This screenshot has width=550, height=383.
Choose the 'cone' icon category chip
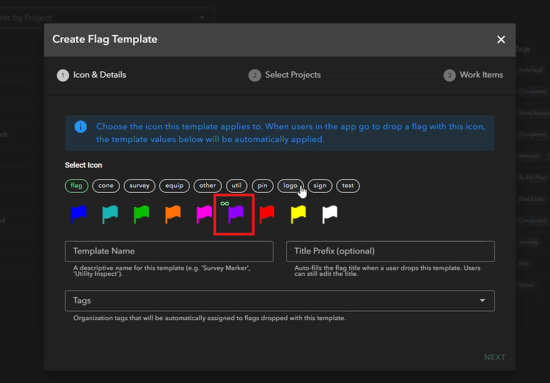pyautogui.click(x=106, y=186)
